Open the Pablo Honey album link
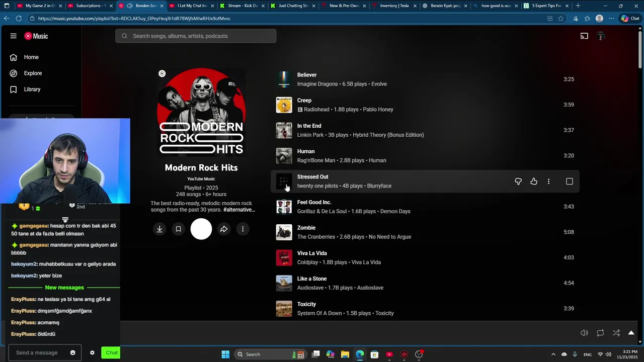This screenshot has height=362, width=644. [378, 110]
